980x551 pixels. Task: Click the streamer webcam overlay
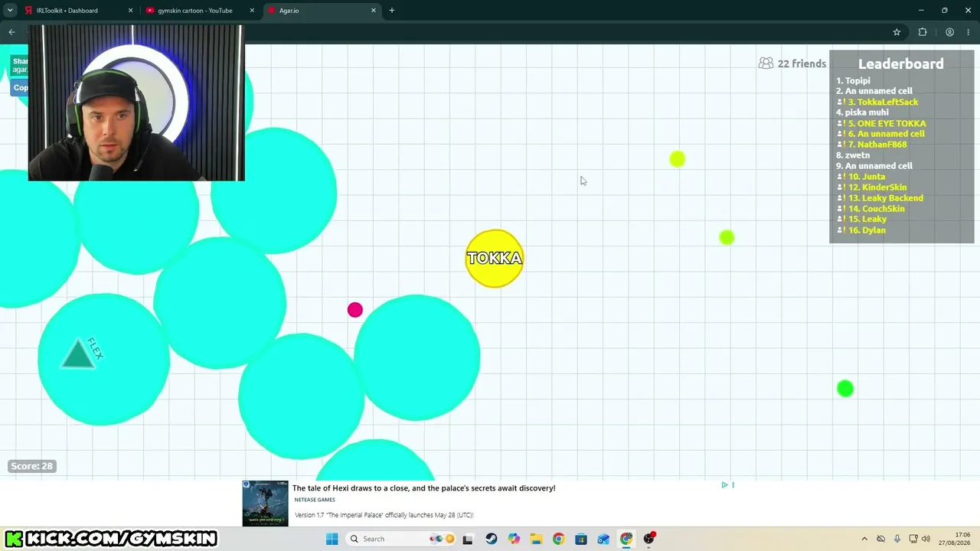(136, 103)
